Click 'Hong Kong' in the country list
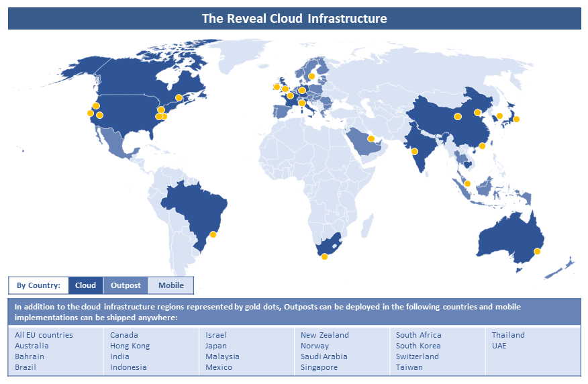 (x=130, y=346)
